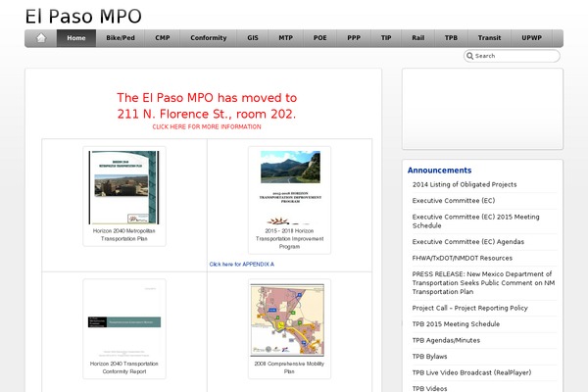The height and width of the screenshot is (392, 588).
Task: Open 'FHWA/TxDOT/NMDOT Resources' link
Action: click(x=462, y=258)
